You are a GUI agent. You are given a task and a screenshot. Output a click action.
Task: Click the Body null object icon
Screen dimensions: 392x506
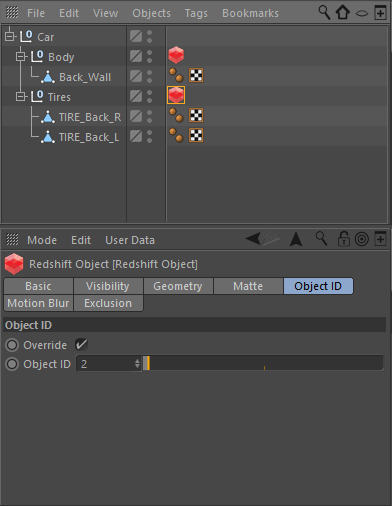pyautogui.click(x=37, y=56)
